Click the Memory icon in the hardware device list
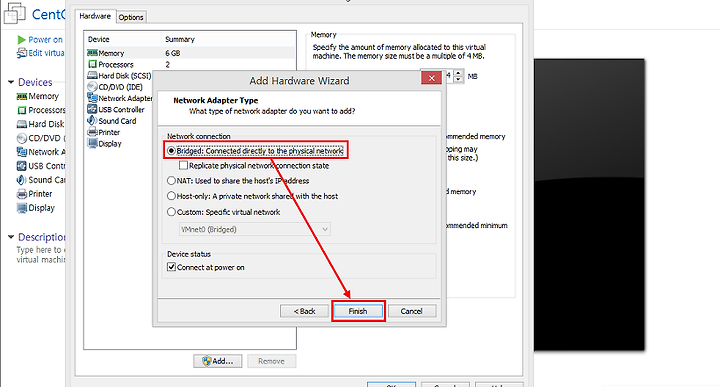The height and width of the screenshot is (387, 720). click(x=92, y=53)
